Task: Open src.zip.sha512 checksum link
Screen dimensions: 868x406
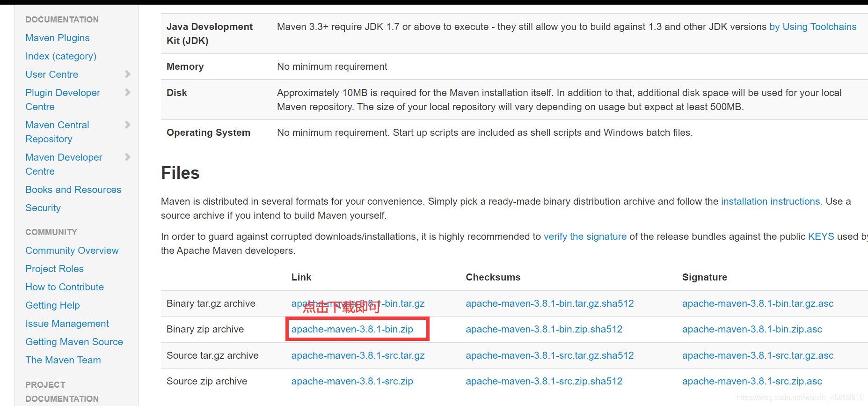Action: point(544,381)
